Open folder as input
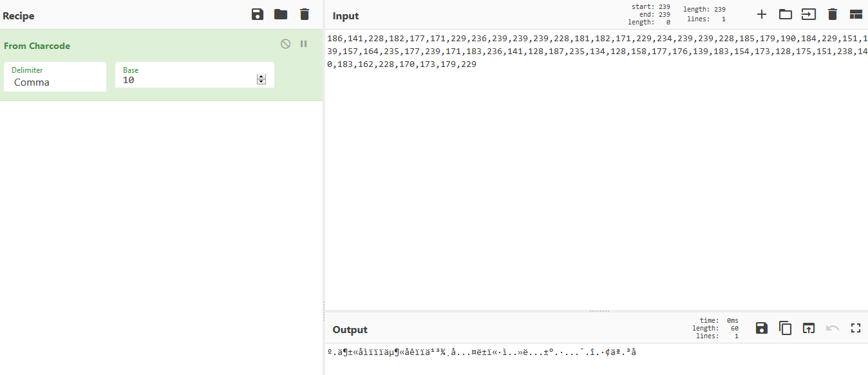Screen dimensions: 868x375 pyautogui.click(x=786, y=14)
